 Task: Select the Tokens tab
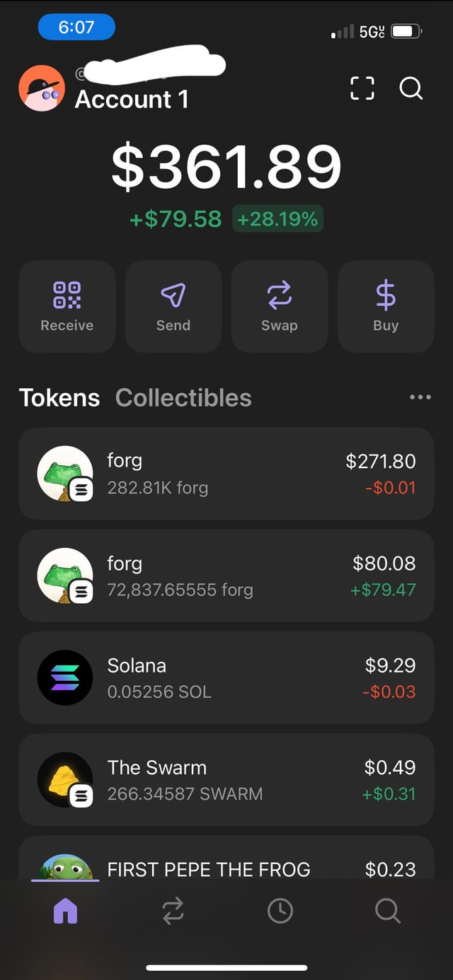pos(59,398)
